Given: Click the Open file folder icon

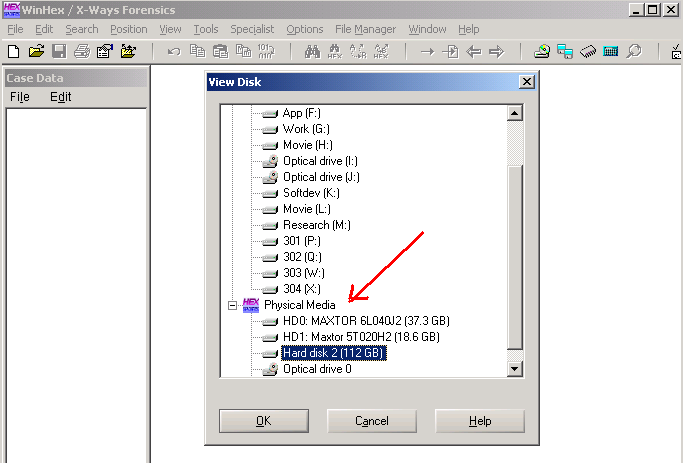Looking at the screenshot, I should (36, 51).
